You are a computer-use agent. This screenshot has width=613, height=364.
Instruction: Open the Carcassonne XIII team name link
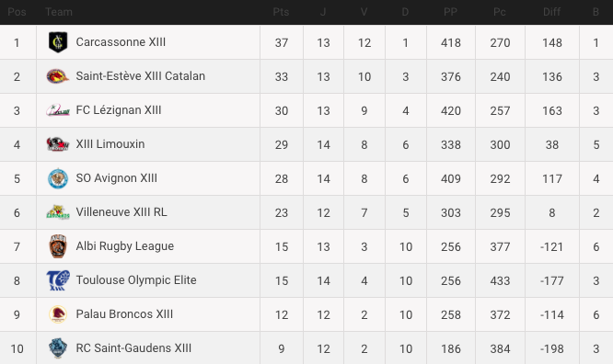coord(121,41)
